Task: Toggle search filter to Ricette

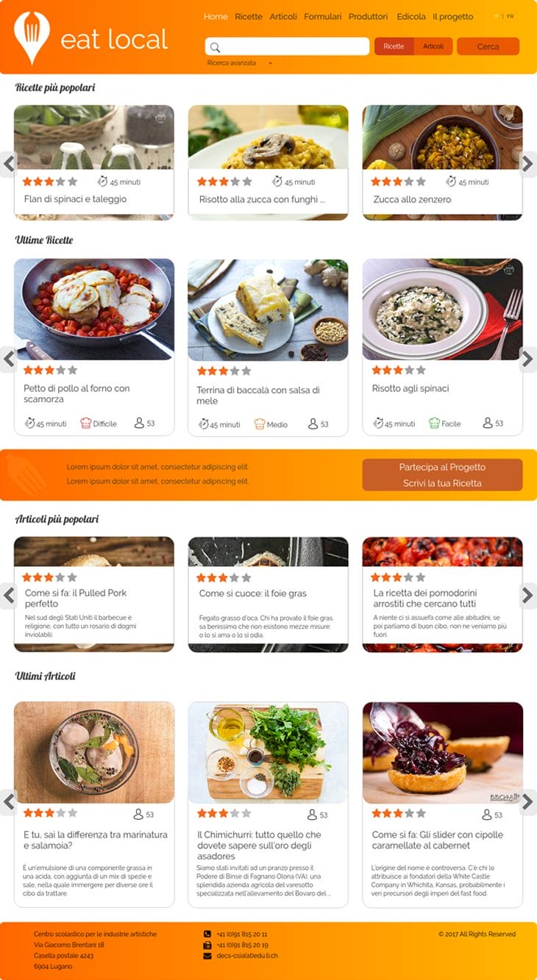Action: tap(394, 46)
